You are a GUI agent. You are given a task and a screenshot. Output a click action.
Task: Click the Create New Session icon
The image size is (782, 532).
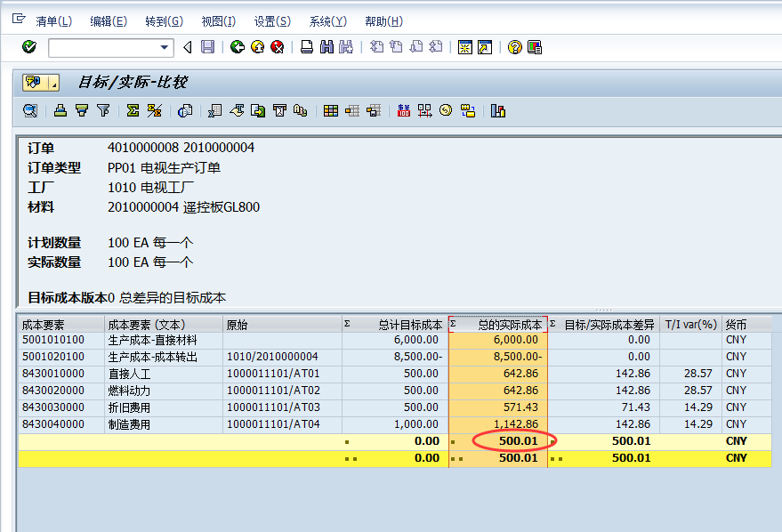[464, 47]
